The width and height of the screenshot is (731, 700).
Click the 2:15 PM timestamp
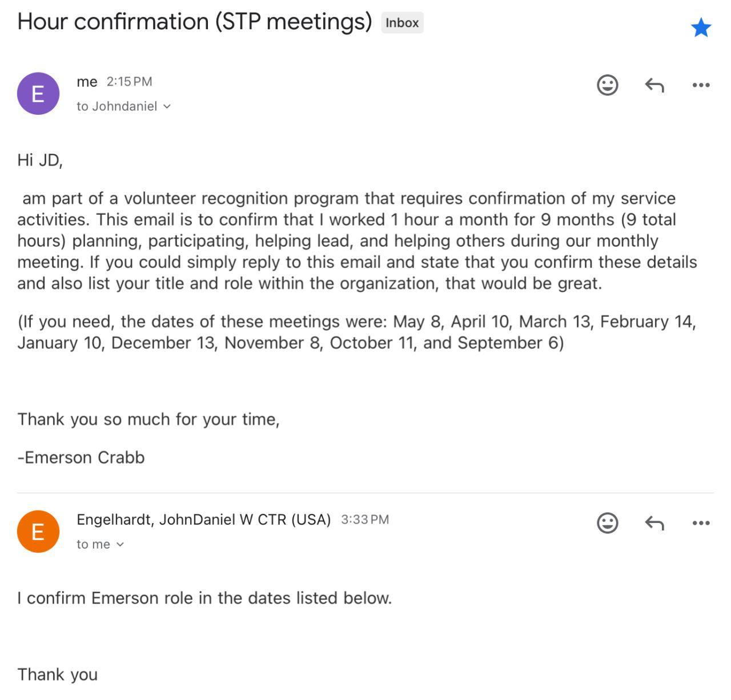(130, 82)
